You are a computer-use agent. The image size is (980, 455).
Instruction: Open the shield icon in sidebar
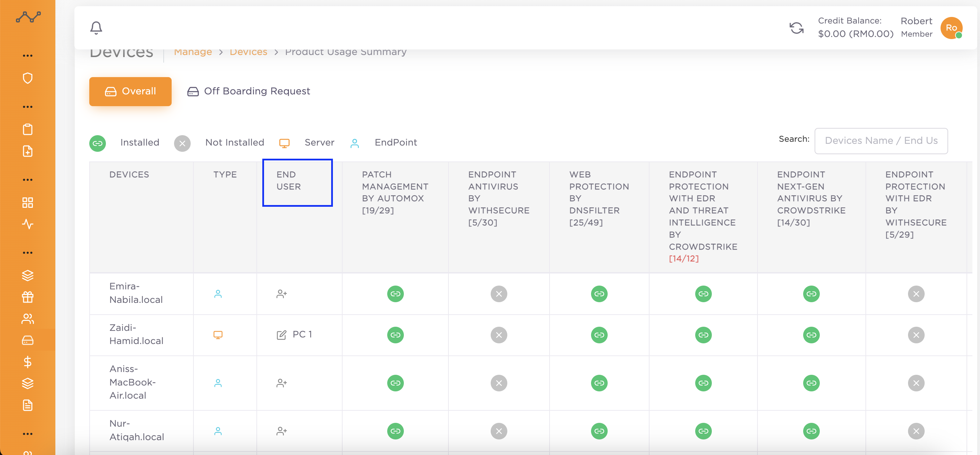click(27, 78)
